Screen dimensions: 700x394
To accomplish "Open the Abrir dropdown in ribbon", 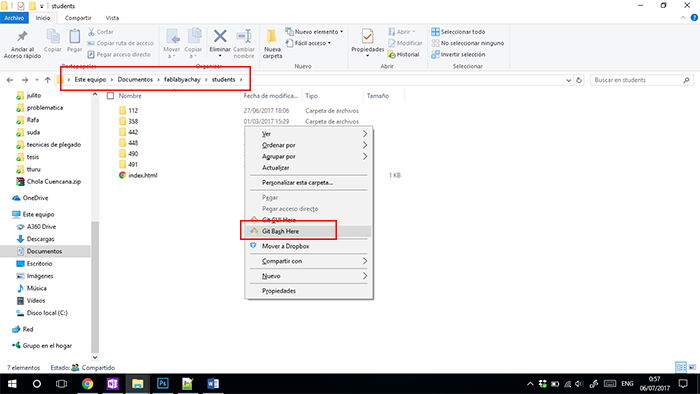I will pos(401,32).
